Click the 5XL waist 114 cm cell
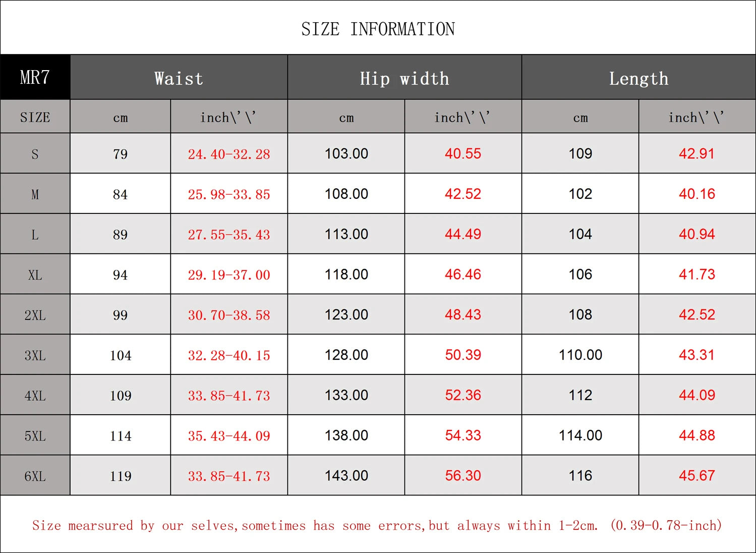The image size is (756, 553). 121,436
